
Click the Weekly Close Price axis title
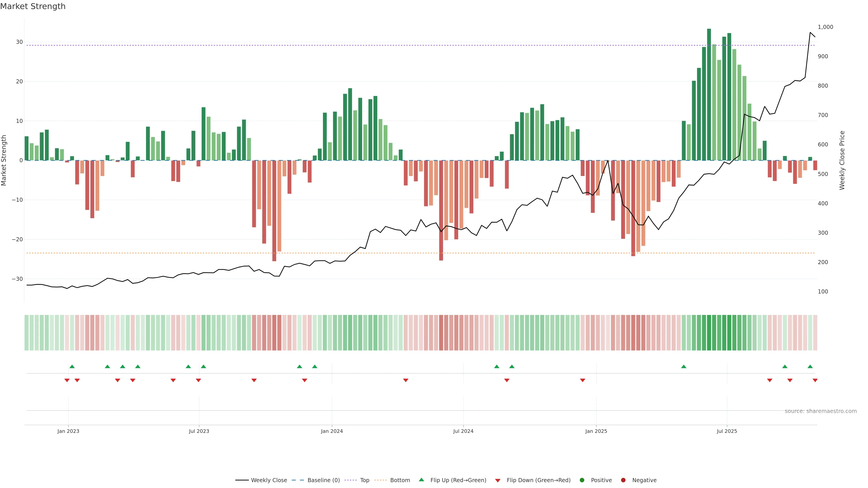coord(842,160)
